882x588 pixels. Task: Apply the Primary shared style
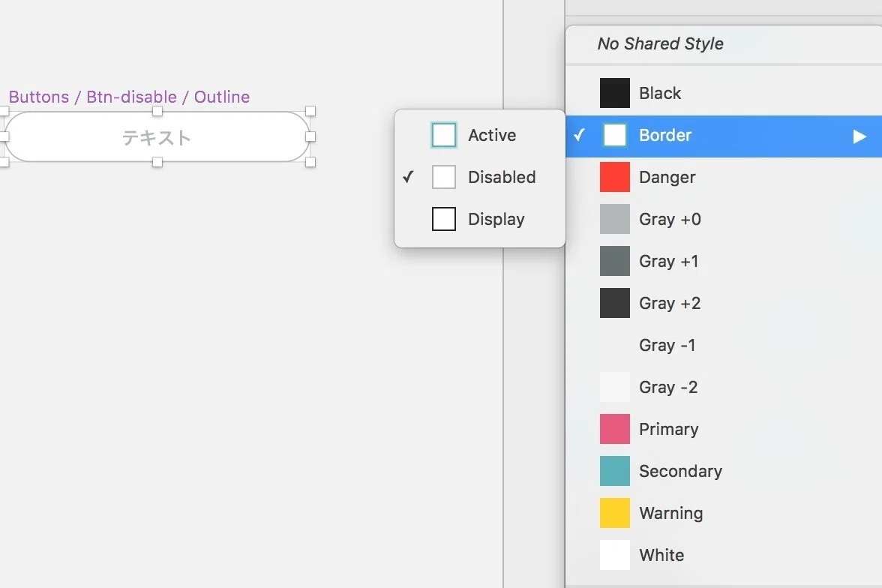pyautogui.click(x=724, y=429)
